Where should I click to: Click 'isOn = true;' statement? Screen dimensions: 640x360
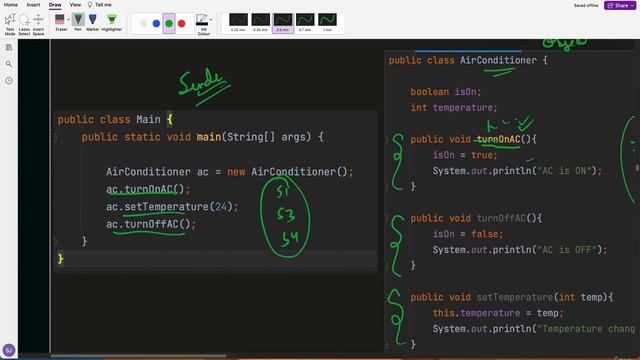(x=465, y=155)
